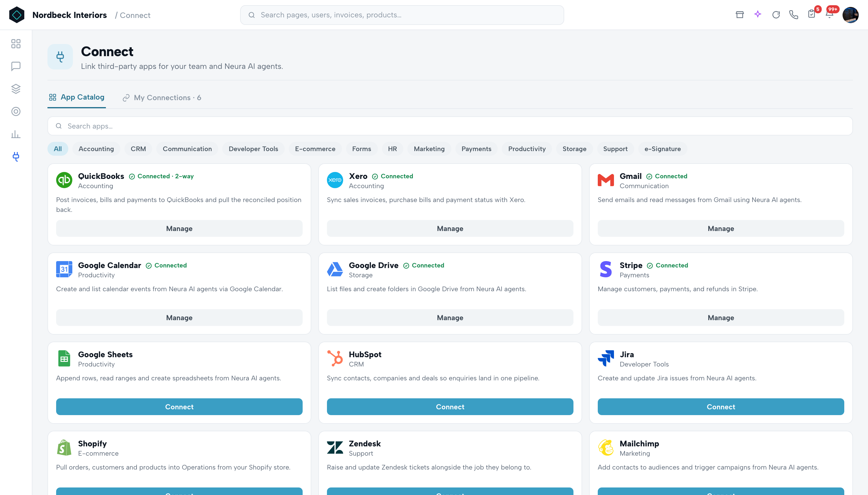
Task: Filter apps by E-commerce
Action: [x=315, y=149]
